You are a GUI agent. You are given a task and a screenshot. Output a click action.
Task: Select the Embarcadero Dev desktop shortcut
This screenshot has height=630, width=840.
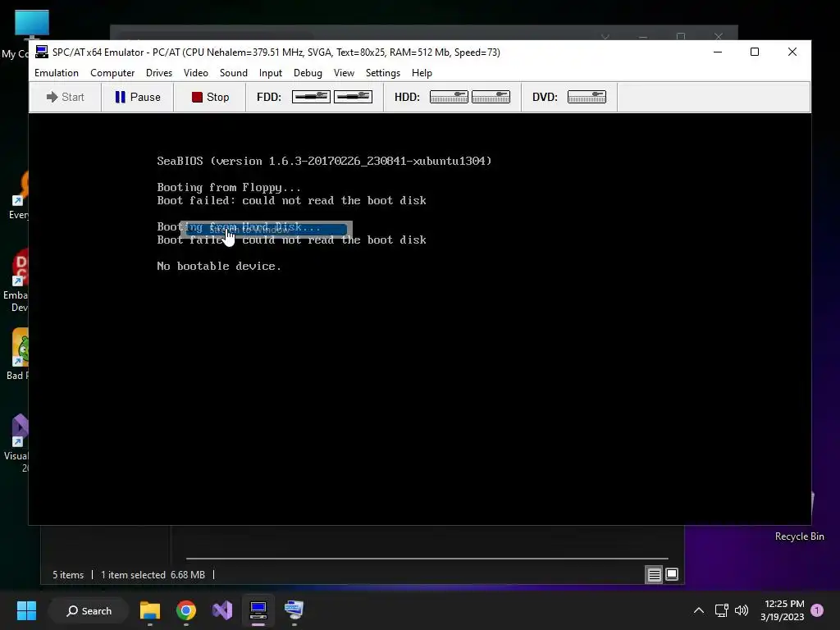tap(20, 267)
